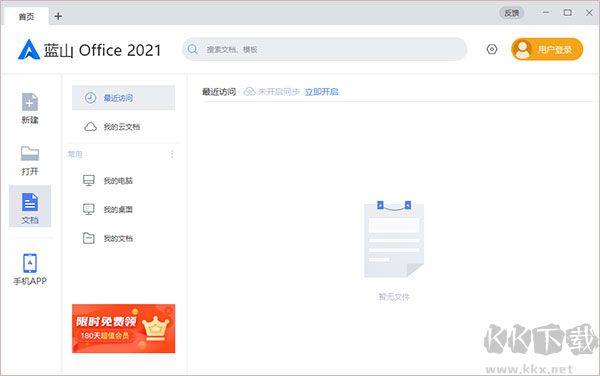Add a new tab with plus button
Image resolution: width=600 pixels, height=376 pixels.
(x=58, y=16)
